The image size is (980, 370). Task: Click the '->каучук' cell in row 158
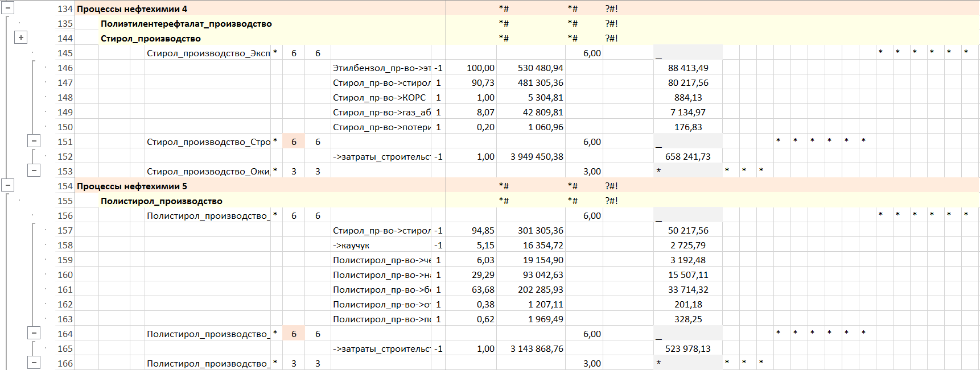[x=351, y=245]
